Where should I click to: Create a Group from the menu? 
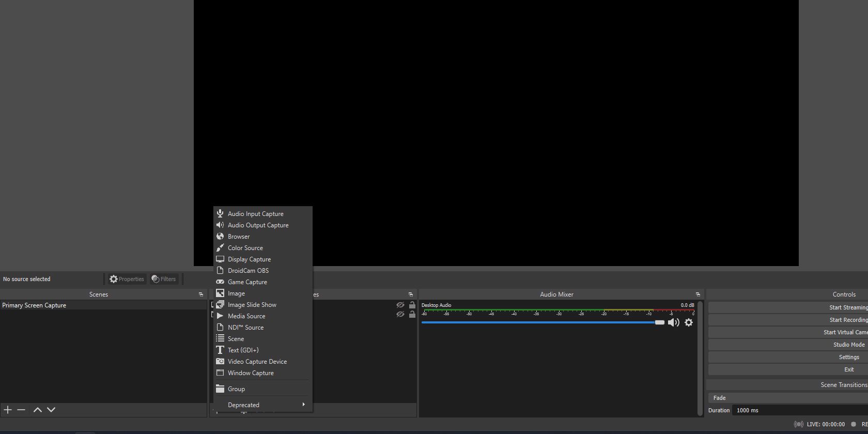pos(263,389)
